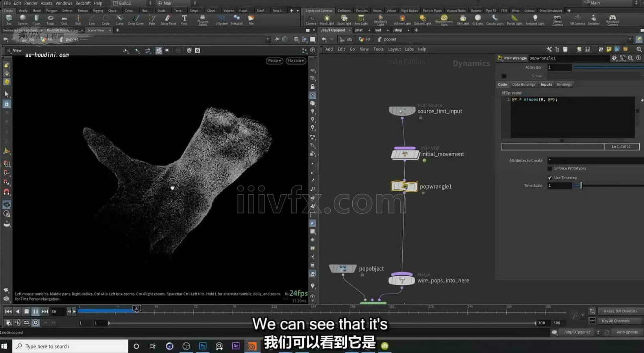Open viewport path history dropdown
644x353 pixels.
tap(268, 39)
